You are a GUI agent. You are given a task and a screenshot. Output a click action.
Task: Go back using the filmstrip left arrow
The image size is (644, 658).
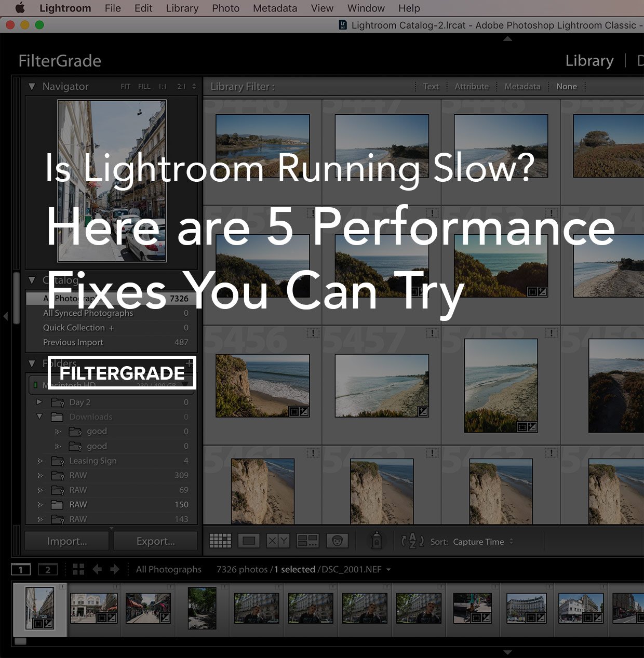tap(97, 569)
